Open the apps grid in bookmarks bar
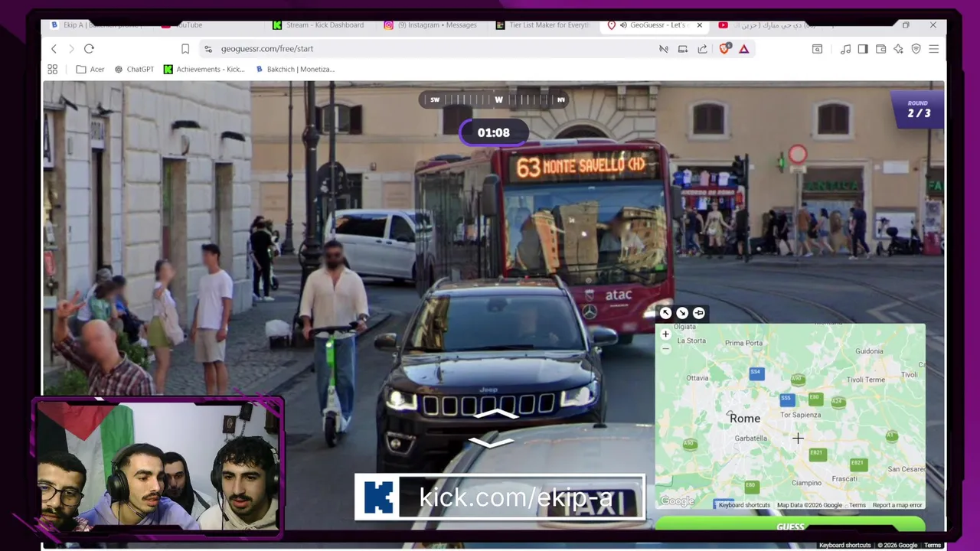 [x=53, y=69]
